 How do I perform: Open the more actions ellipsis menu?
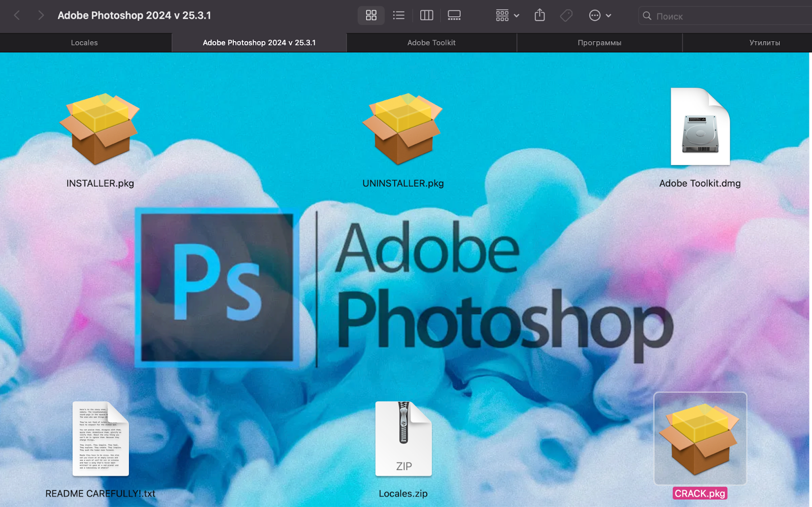tap(600, 16)
